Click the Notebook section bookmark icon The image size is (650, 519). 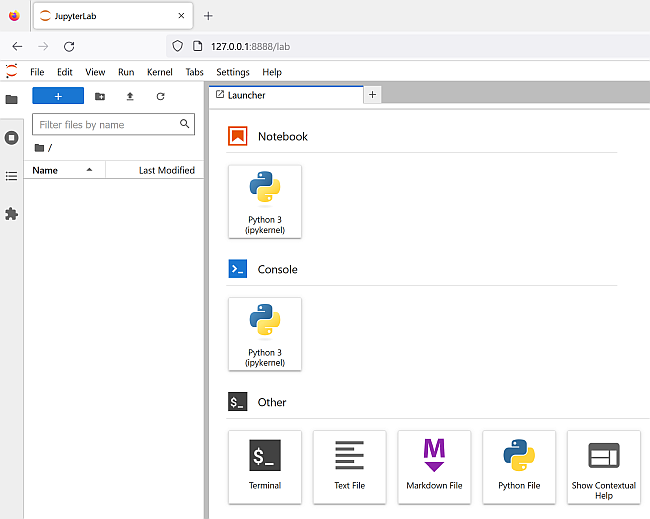pyautogui.click(x=238, y=136)
